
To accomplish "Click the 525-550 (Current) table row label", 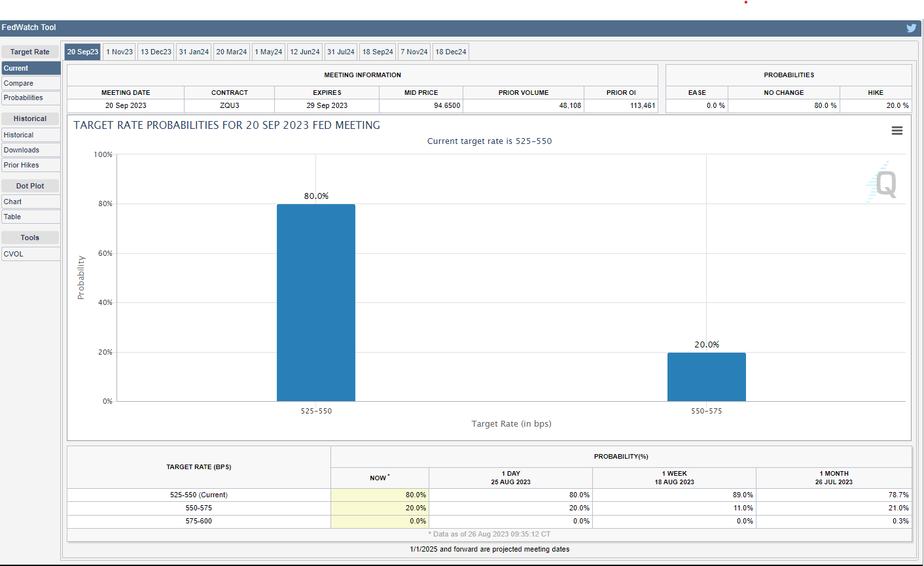I will coord(199,495).
